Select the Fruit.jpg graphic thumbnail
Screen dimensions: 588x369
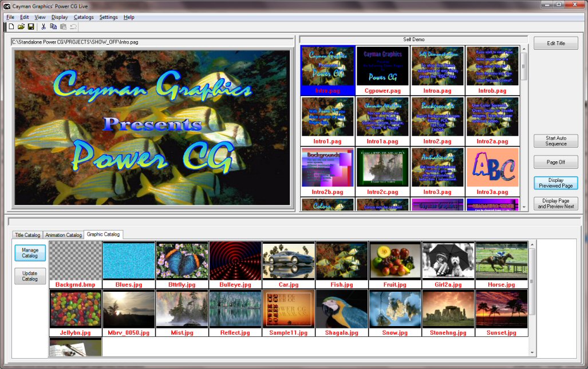click(x=395, y=265)
